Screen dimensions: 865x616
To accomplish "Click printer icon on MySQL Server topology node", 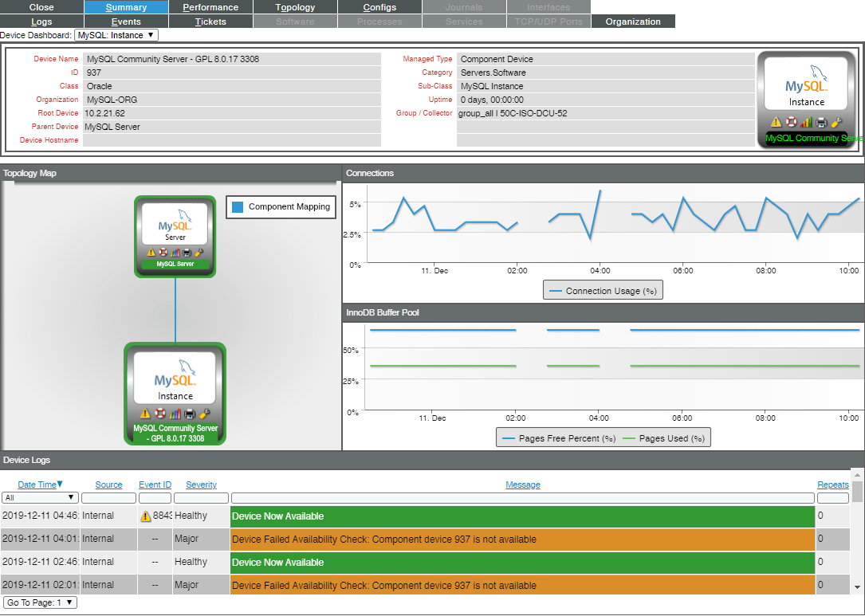I will click(187, 253).
